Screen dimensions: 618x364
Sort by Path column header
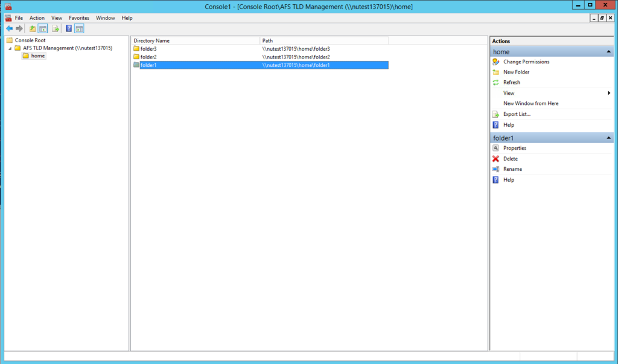pos(324,40)
